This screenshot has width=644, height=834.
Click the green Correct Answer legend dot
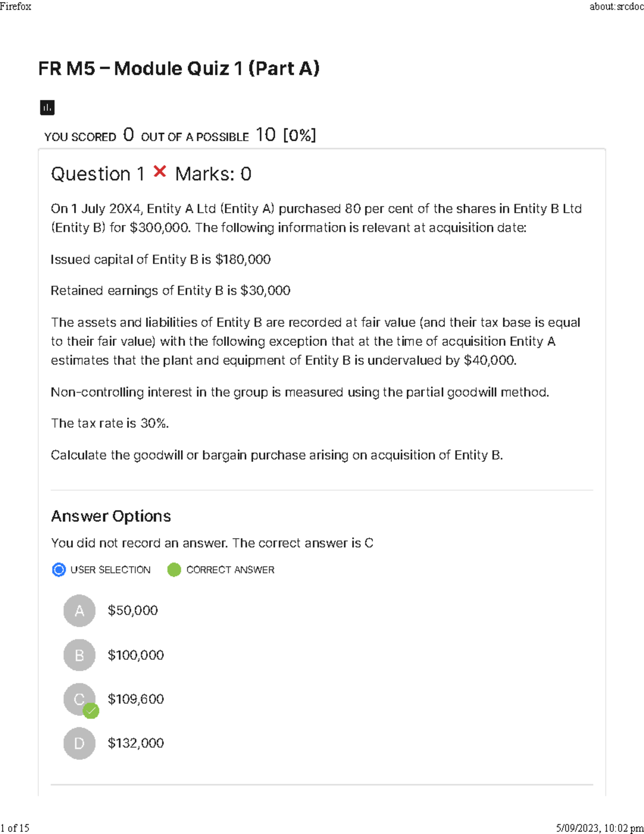pyautogui.click(x=174, y=570)
